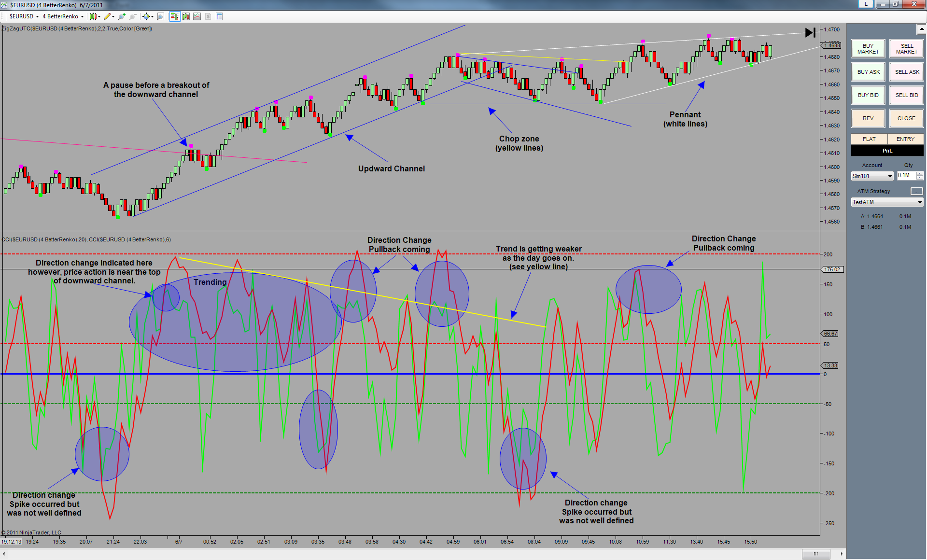Collapse the Chart Trader with up arrow

[921, 29]
